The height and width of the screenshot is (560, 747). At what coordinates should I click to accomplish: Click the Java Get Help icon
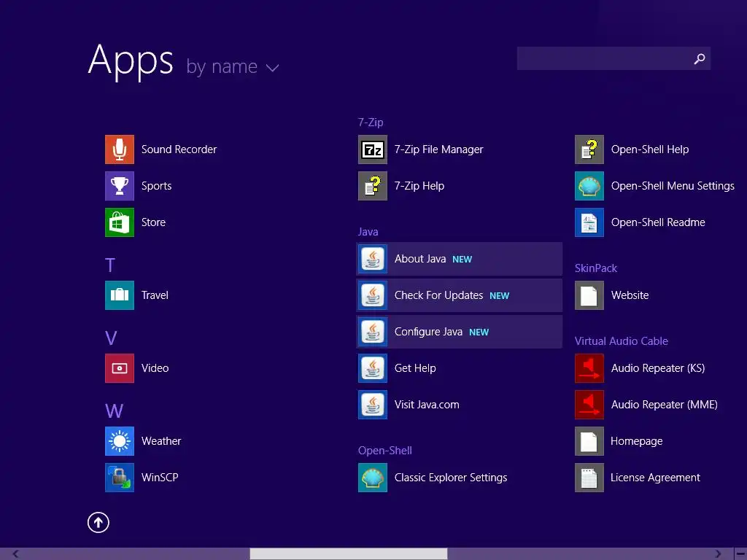tap(373, 368)
